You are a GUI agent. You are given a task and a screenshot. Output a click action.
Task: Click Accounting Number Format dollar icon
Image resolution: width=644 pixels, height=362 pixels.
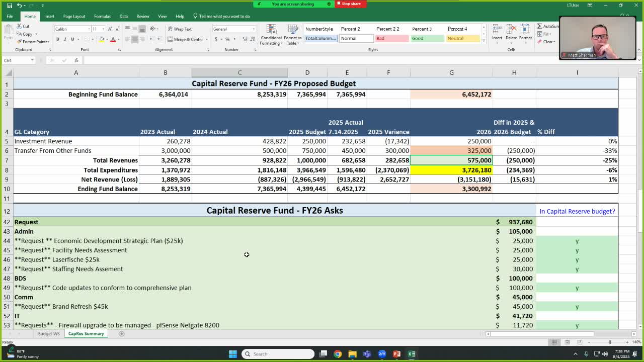pyautogui.click(x=216, y=39)
